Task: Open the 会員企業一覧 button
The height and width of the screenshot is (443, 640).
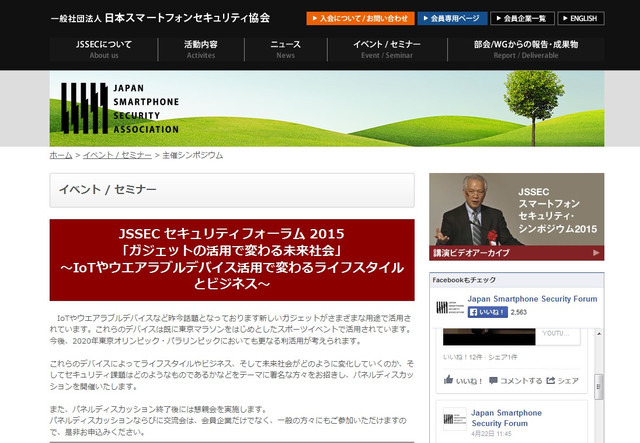Action: pos(522,18)
